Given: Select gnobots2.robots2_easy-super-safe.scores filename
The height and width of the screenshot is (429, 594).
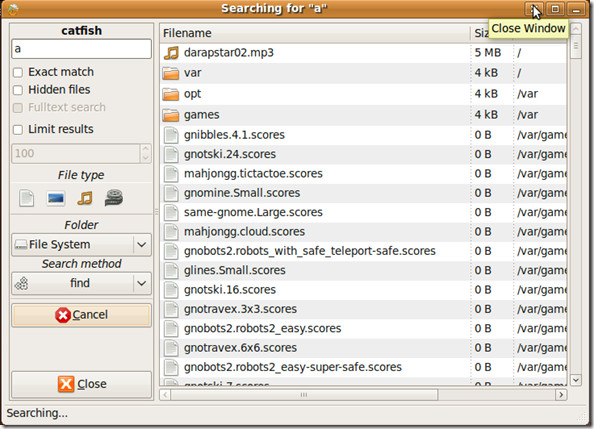Looking at the screenshot, I should [293, 367].
